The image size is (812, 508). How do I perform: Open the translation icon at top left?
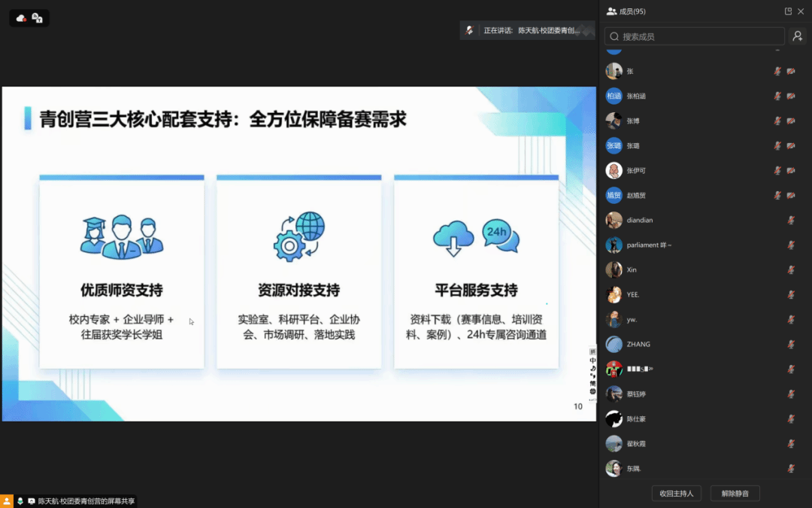point(38,18)
